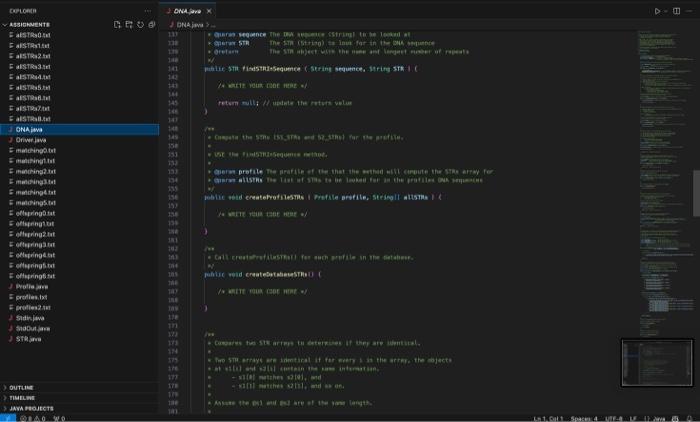Click the breadcrumb ellipsis after DNA.java
The image size is (700, 422).
pos(213,25)
